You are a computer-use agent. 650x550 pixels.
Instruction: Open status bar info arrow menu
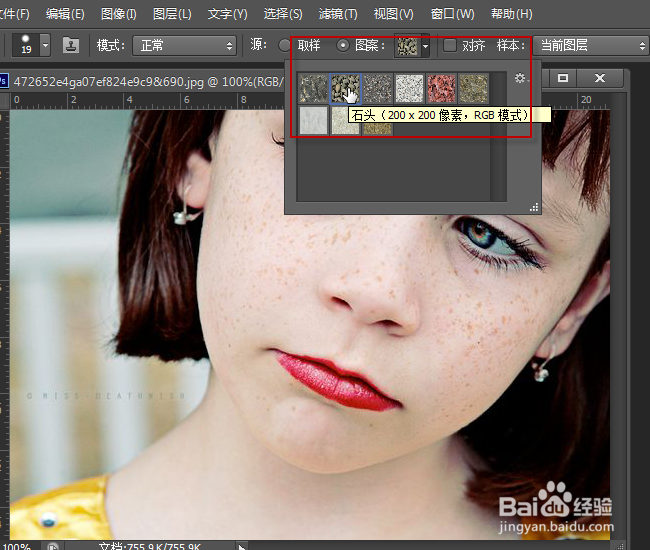[x=242, y=546]
